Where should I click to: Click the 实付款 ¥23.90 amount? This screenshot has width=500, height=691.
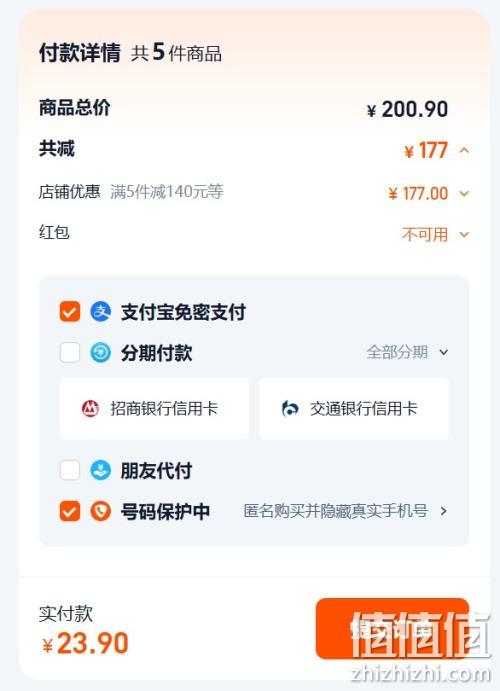coord(85,643)
